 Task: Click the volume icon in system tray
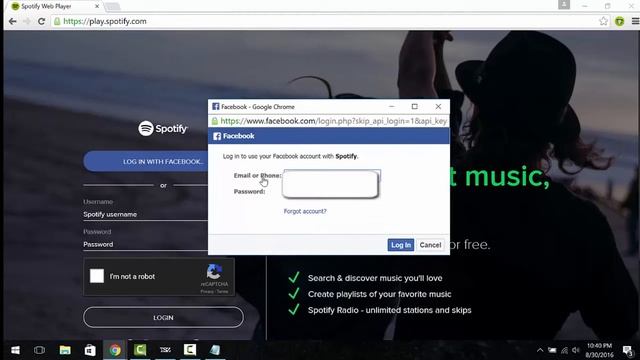[x=576, y=350]
